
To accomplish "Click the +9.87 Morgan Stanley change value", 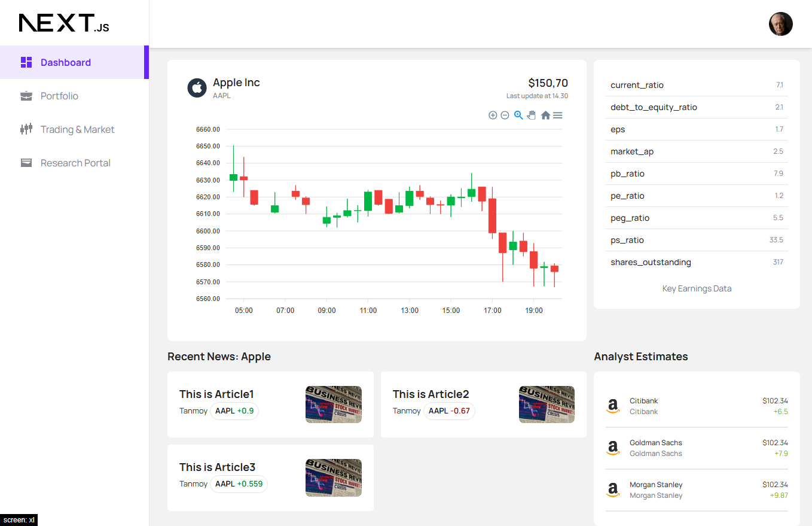I will point(779,495).
